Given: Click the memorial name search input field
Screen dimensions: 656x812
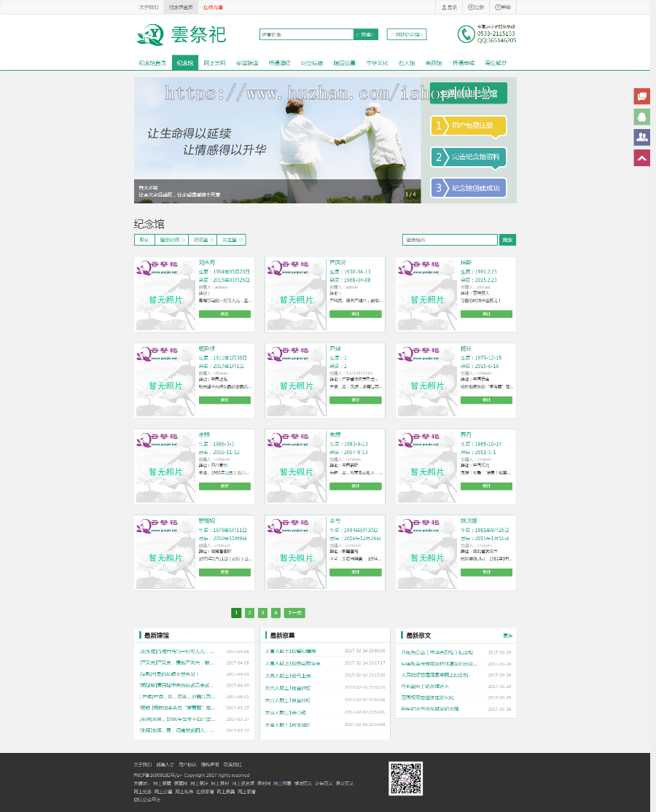Looking at the screenshot, I should click(450, 240).
